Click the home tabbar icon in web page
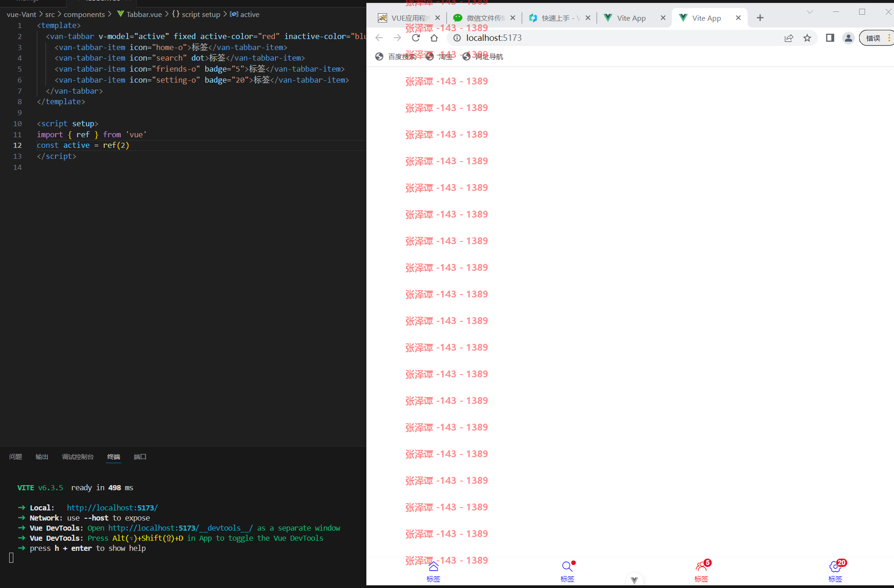This screenshot has height=588, width=894. point(433,566)
